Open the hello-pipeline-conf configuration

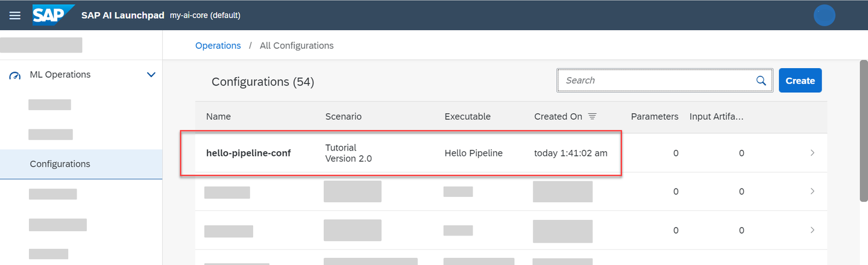tap(248, 153)
